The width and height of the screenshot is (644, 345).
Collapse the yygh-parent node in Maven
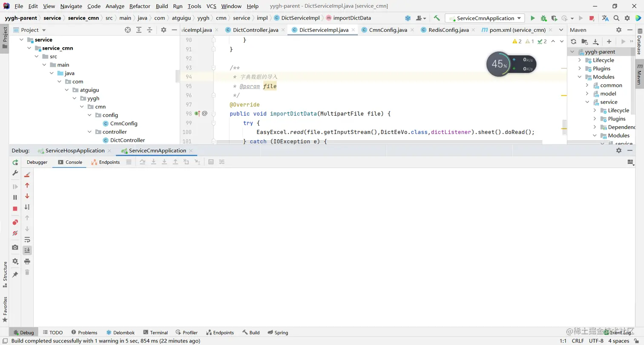pyautogui.click(x=572, y=51)
